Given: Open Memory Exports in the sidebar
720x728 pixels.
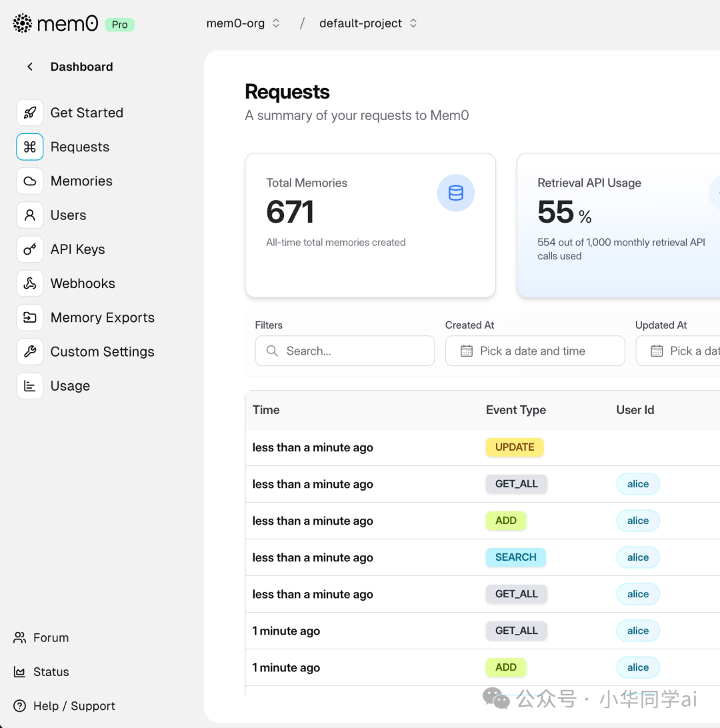Looking at the screenshot, I should [x=103, y=317].
